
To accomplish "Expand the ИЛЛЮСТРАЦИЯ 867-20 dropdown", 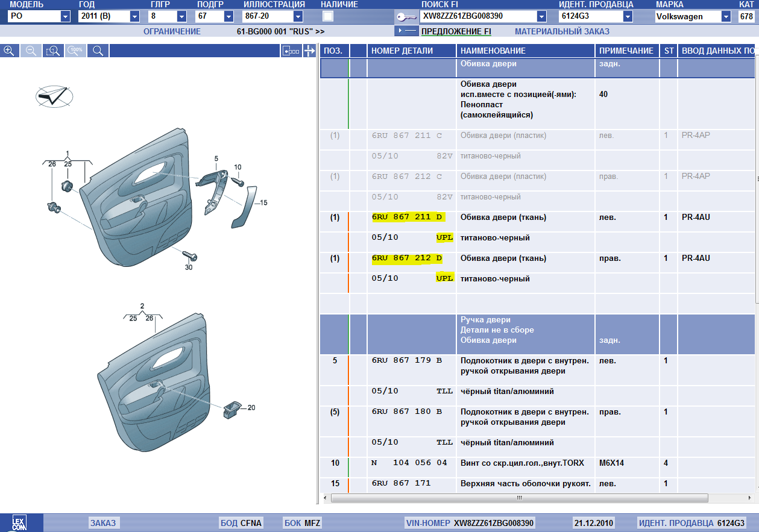I will 298,17.
